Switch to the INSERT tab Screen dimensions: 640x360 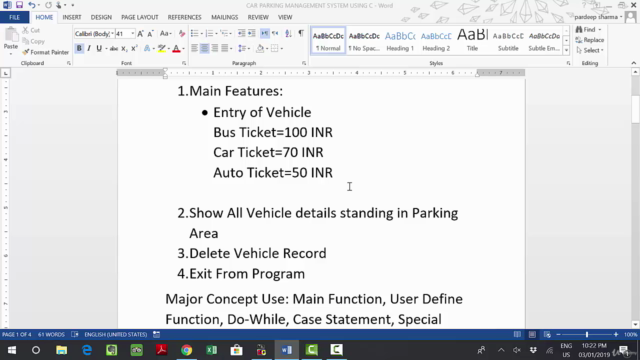(72, 17)
